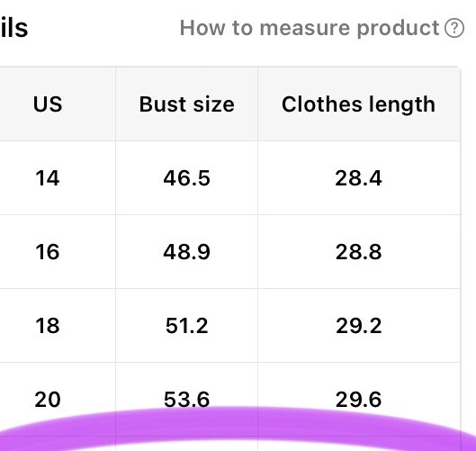Select the Bust size column header
The image size is (476, 451).
tap(186, 104)
